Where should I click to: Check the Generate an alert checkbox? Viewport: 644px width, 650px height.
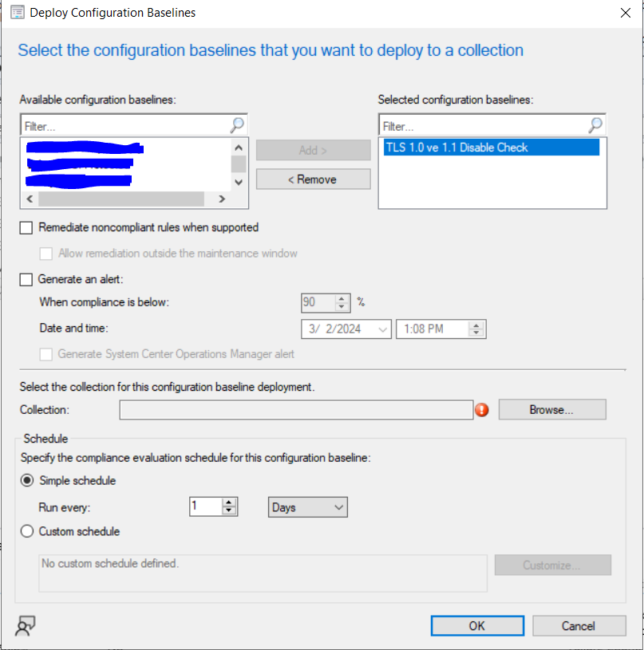[x=26, y=280]
